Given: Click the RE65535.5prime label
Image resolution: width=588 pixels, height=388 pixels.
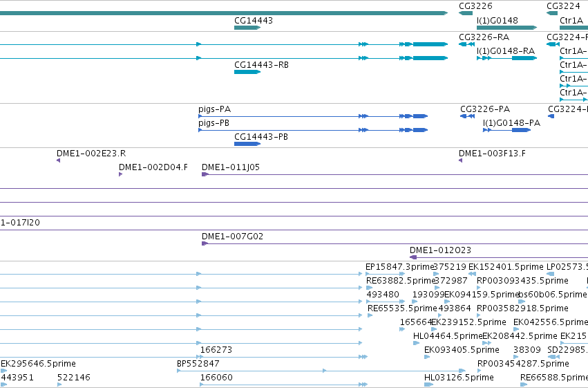Looking at the screenshot, I should [x=402, y=308].
